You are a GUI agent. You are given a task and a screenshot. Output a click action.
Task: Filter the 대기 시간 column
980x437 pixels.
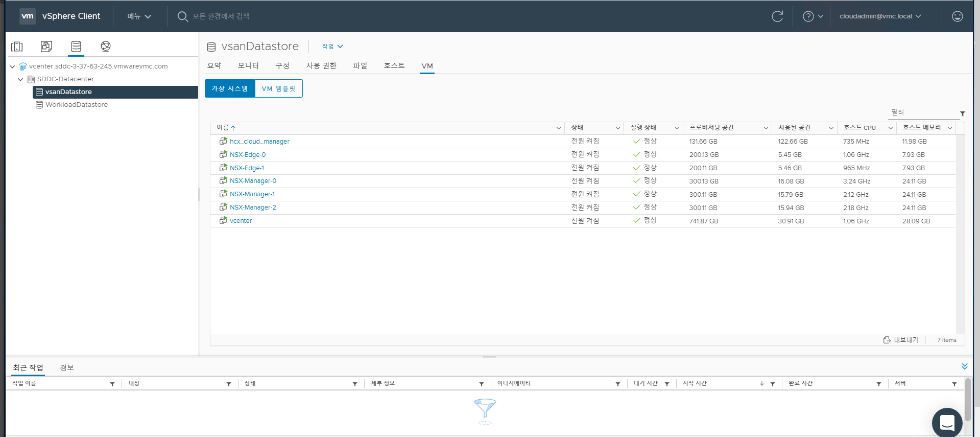[x=667, y=384]
